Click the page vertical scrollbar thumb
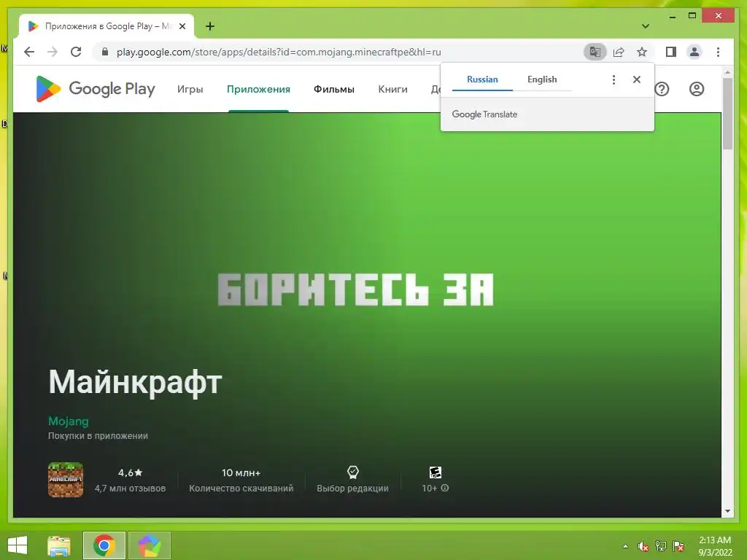747x560 pixels. coord(727,113)
